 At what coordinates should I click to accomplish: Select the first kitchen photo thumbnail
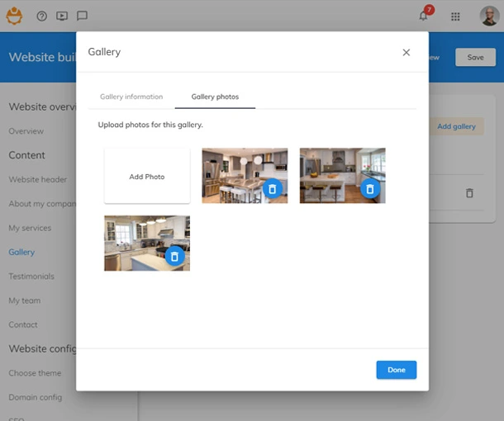(x=235, y=169)
